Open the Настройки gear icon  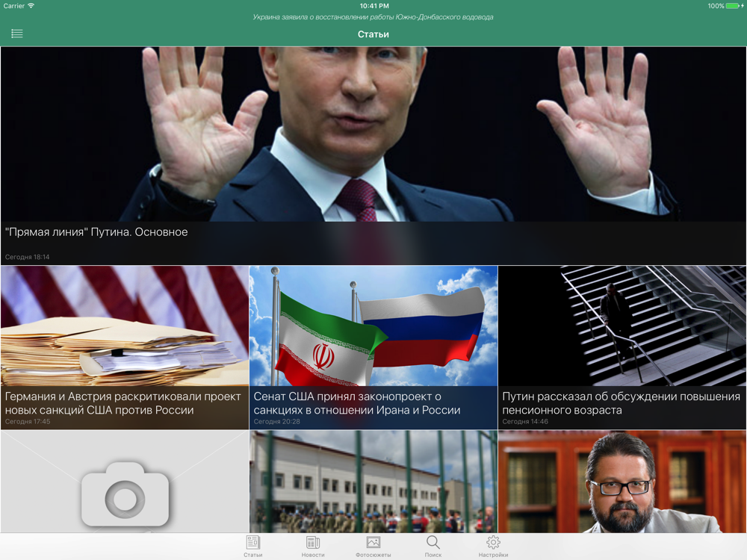click(493, 542)
